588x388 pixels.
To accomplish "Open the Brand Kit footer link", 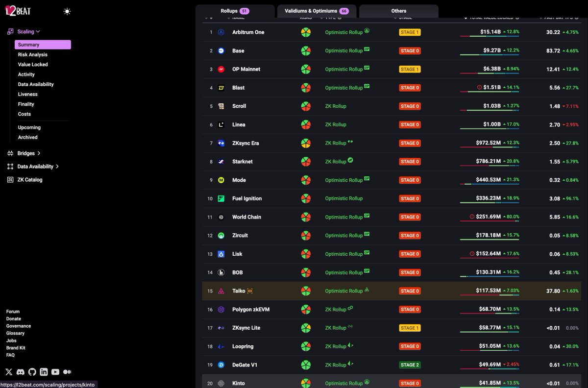I will click(16, 348).
